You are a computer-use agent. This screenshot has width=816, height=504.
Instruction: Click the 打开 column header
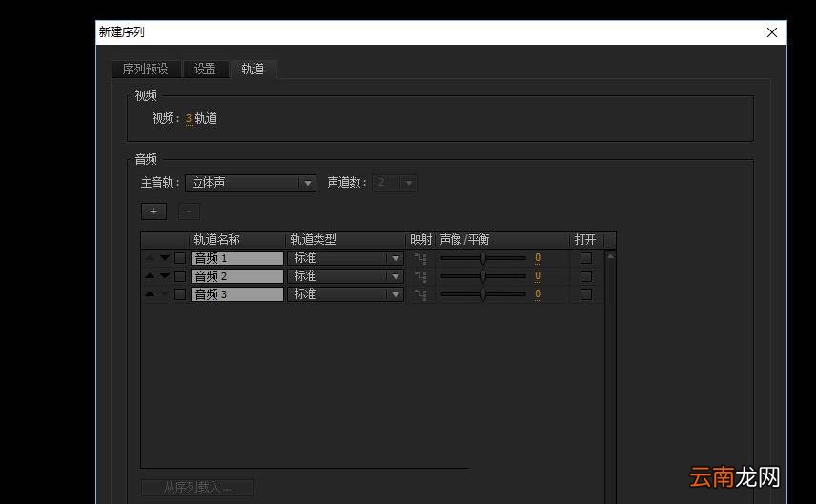[586, 240]
